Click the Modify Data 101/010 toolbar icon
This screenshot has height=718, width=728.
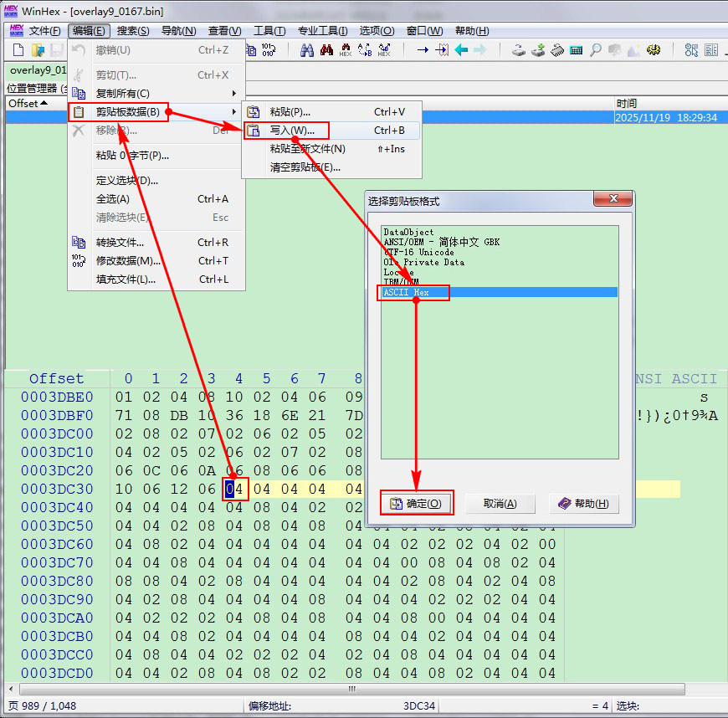point(268,50)
